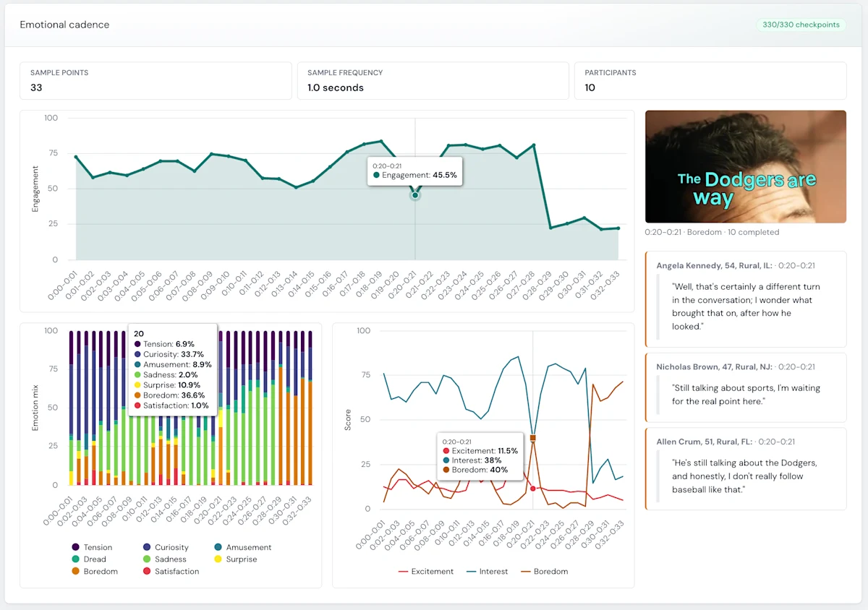Select the Participants stat card
Viewport: 868px width, 610px height.
(x=710, y=80)
